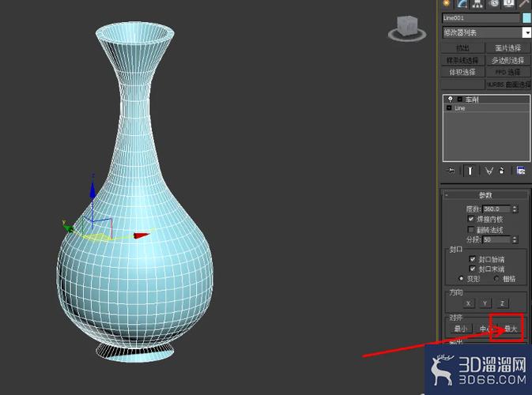
Task: Click the 体积选择 button
Action: [462, 72]
